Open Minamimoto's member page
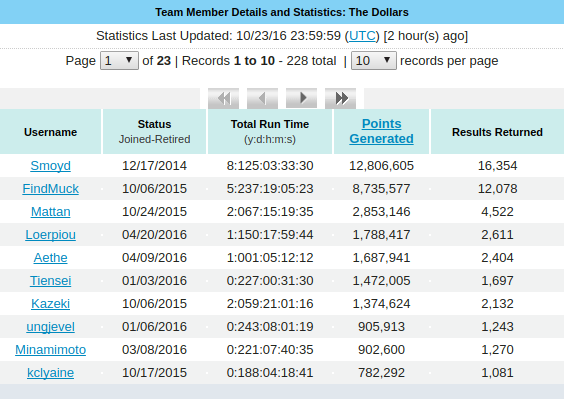 coord(50,350)
